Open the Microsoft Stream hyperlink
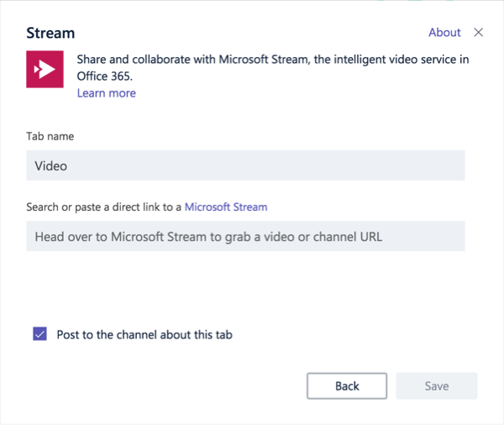 pos(226,207)
